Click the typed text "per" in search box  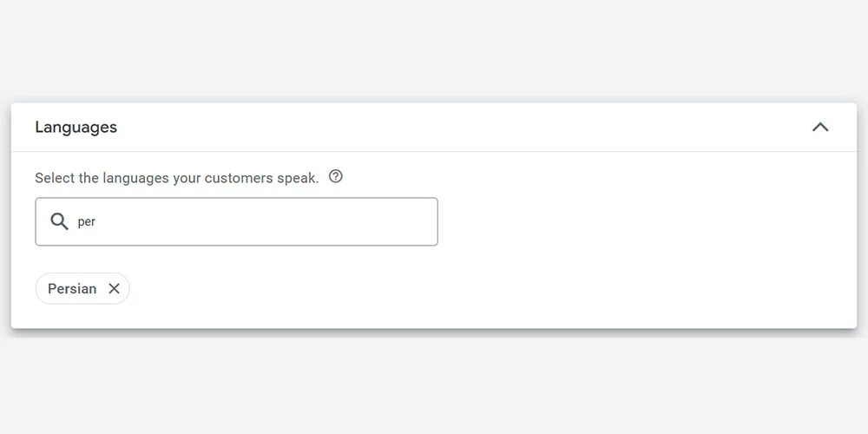[x=86, y=222]
